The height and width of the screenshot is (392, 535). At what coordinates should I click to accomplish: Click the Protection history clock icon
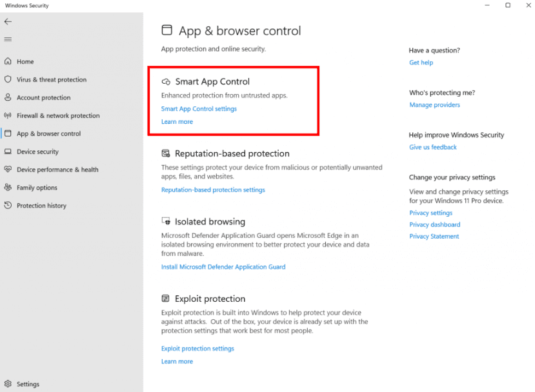(x=8, y=206)
